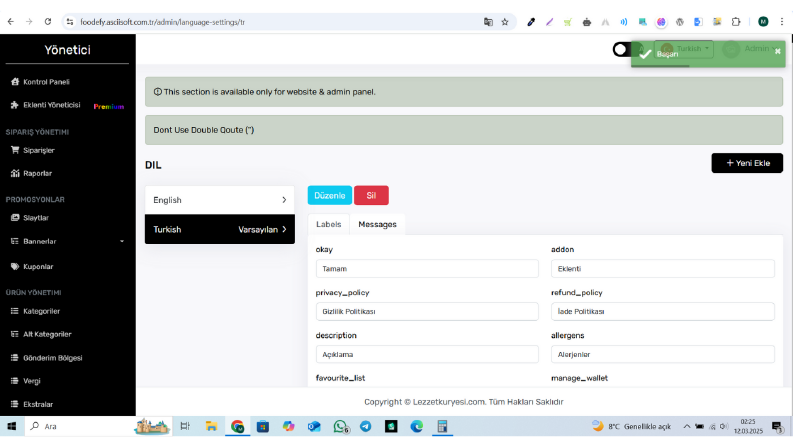
Task: Open the Turkish language dropdown
Action: pos(684,49)
